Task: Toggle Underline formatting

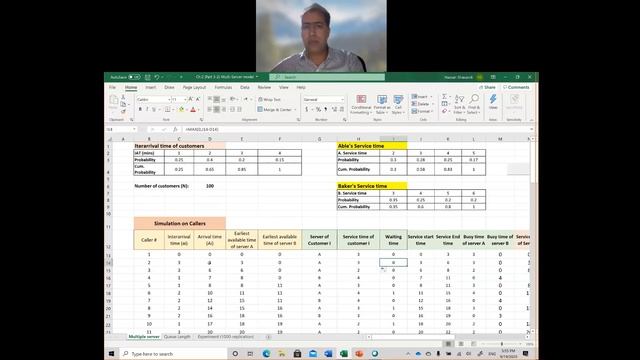Action: 154,109
